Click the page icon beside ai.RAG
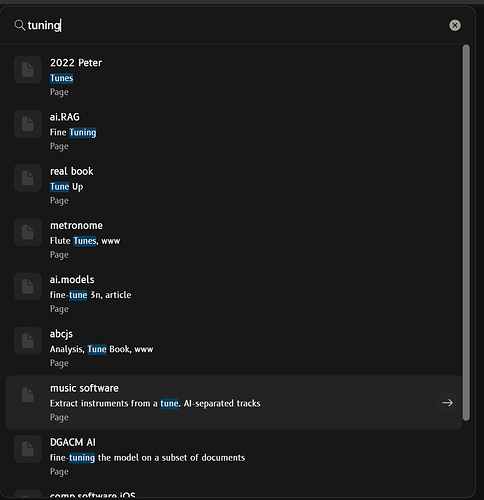Image resolution: width=484 pixels, height=500 pixels. point(28,124)
